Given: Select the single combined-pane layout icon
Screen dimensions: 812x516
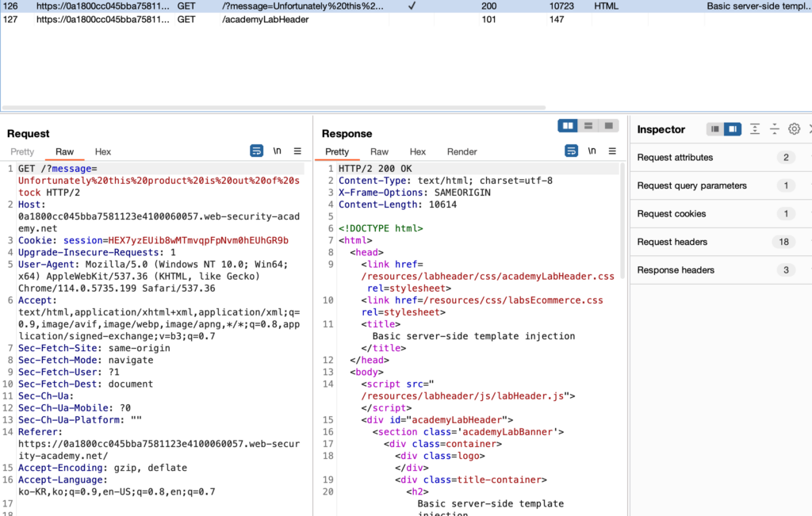Looking at the screenshot, I should 608,126.
